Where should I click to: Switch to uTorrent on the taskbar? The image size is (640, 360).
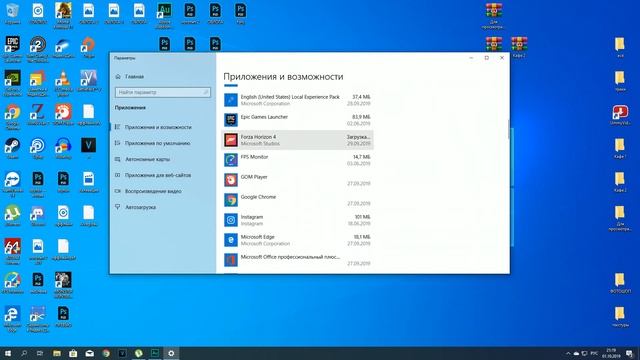138,353
